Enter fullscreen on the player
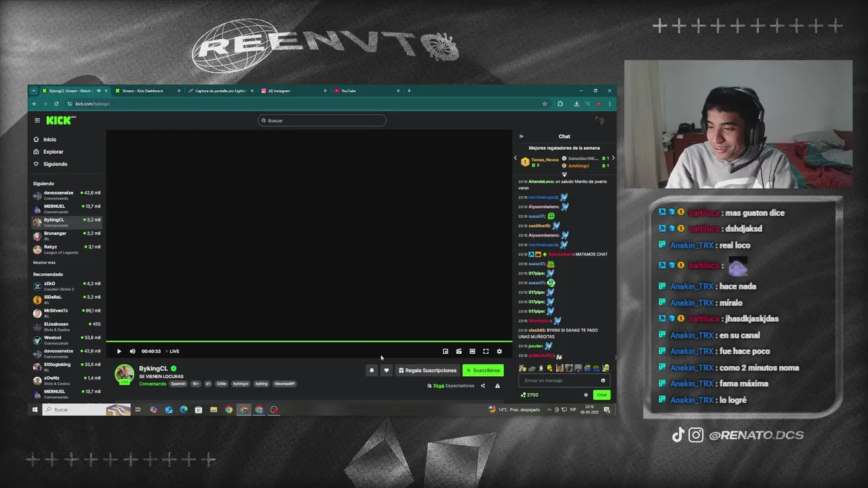 [486, 351]
